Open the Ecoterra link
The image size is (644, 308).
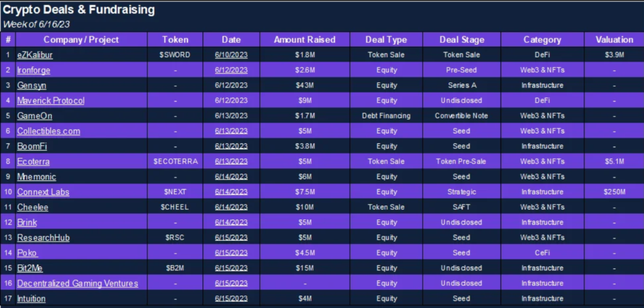point(33,162)
